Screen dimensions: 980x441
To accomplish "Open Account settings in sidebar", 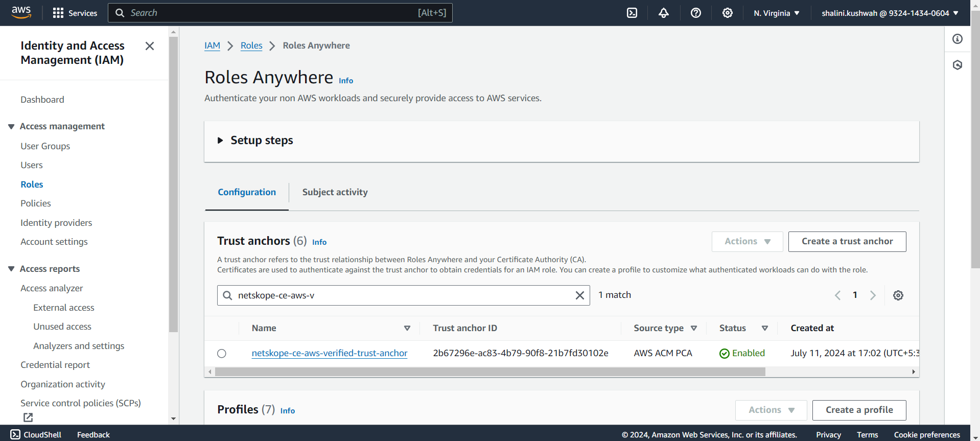I will [54, 242].
